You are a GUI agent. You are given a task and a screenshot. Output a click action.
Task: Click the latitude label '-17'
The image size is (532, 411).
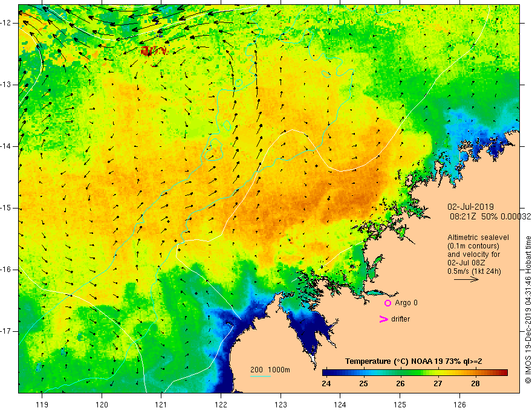[x=6, y=331]
